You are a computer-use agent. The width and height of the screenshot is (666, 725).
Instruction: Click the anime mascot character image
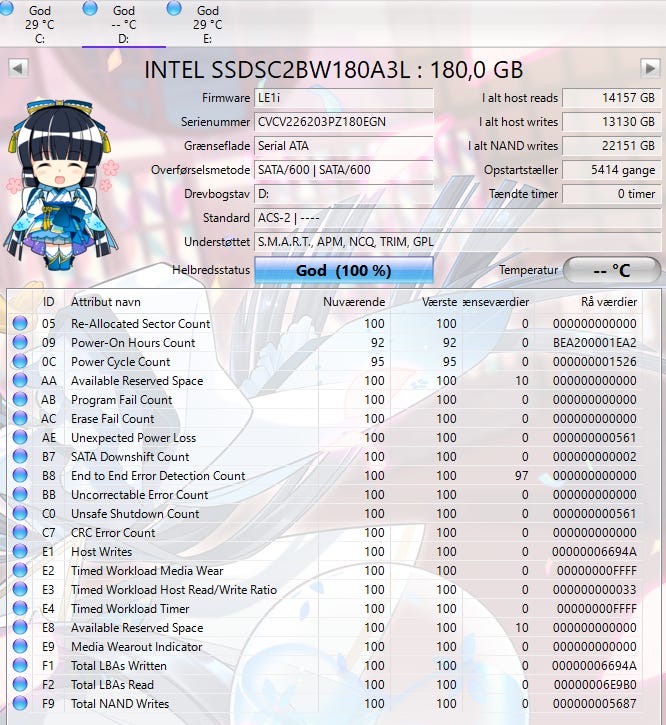(x=62, y=185)
